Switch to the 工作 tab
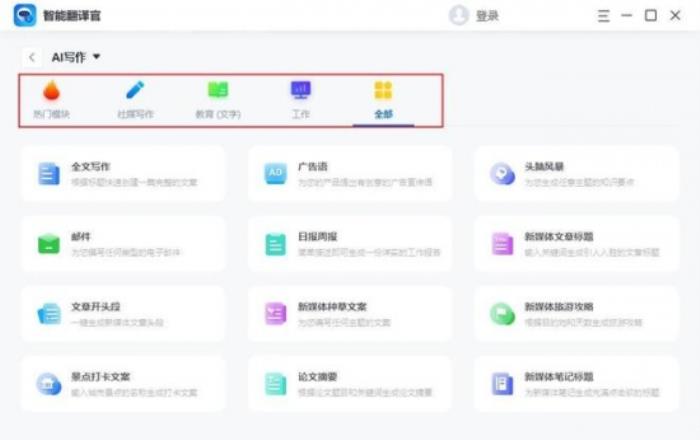700x440 pixels. coord(300,100)
